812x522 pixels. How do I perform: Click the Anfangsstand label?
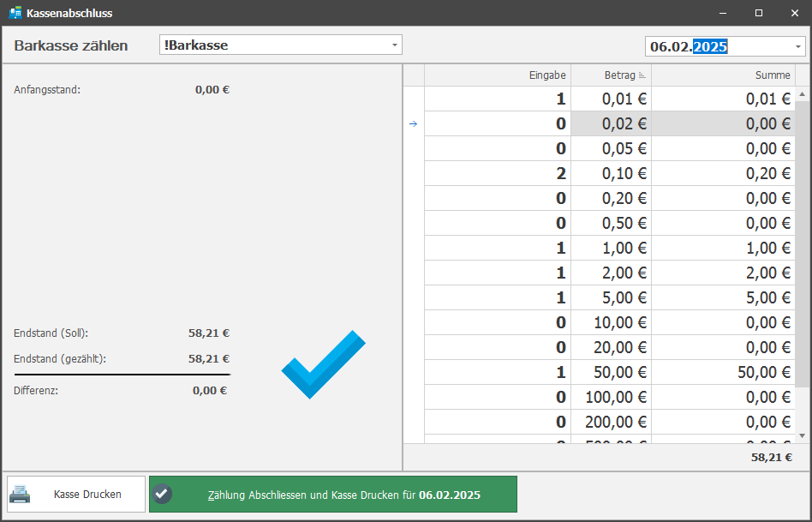47,90
